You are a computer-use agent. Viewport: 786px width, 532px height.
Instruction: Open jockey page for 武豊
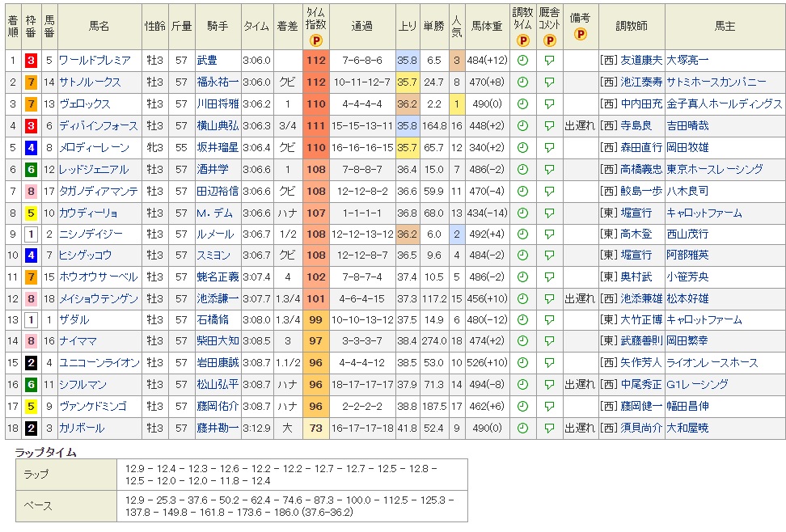click(207, 61)
